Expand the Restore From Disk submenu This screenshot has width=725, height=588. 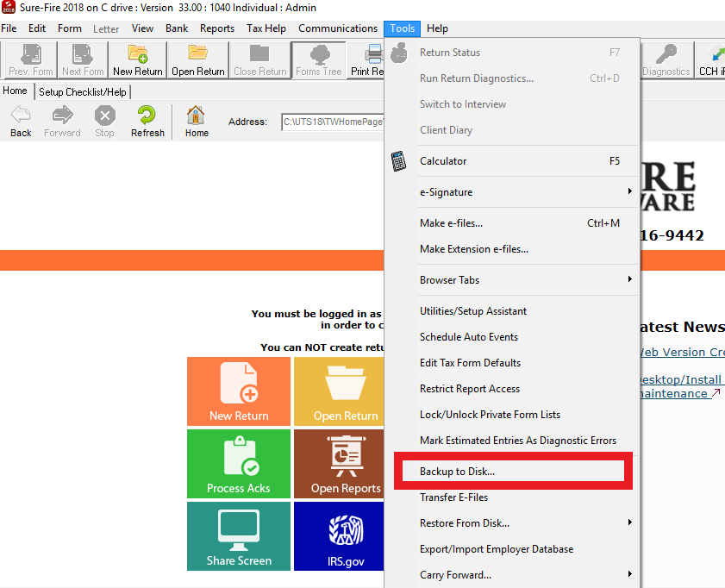[629, 522]
